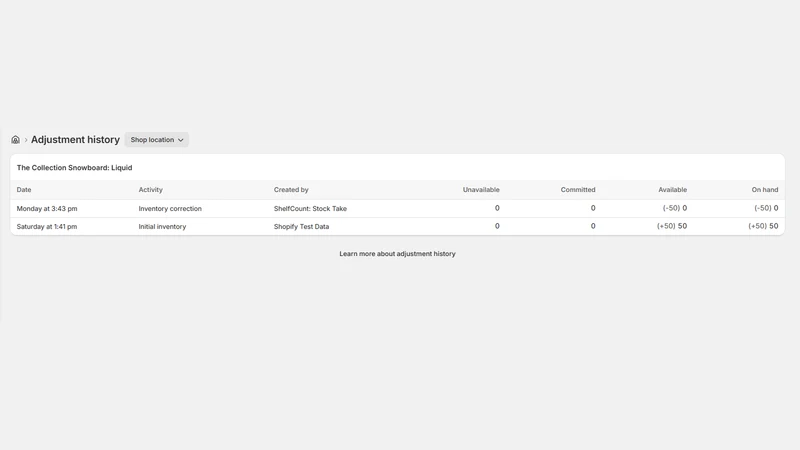
Task: Select Available (-50) 0 value
Action: tap(675, 208)
